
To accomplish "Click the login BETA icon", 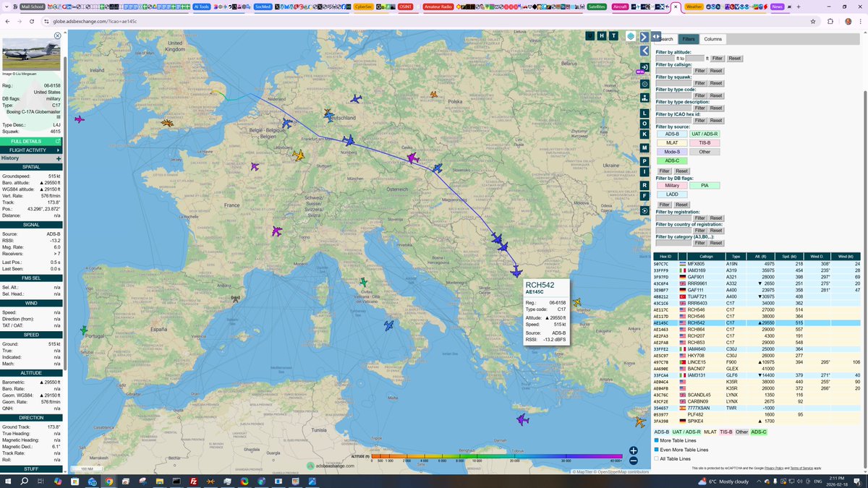I will tap(643, 68).
